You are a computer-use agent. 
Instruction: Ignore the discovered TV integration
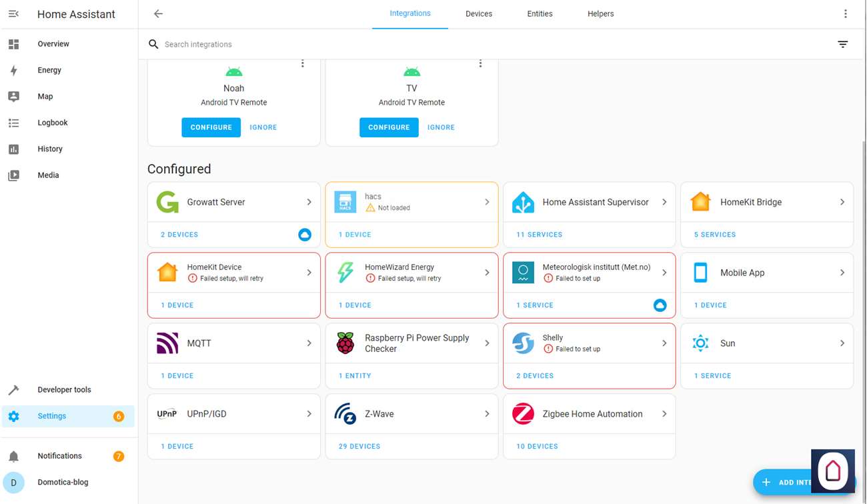[x=441, y=127]
